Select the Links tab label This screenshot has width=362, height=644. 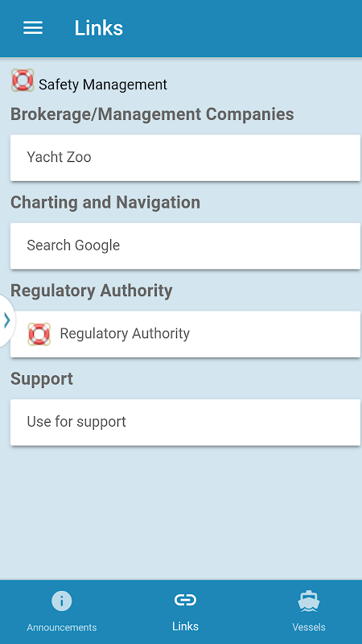coord(186,626)
